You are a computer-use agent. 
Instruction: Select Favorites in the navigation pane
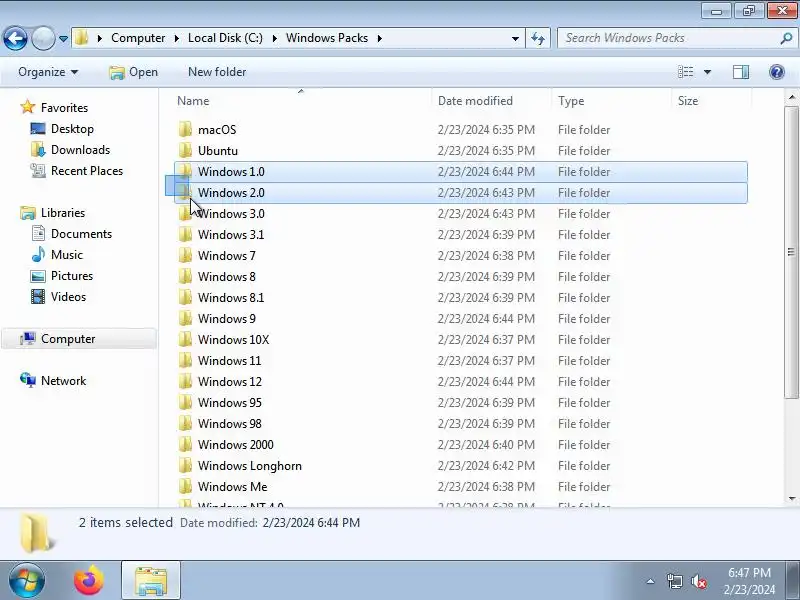(54, 108)
